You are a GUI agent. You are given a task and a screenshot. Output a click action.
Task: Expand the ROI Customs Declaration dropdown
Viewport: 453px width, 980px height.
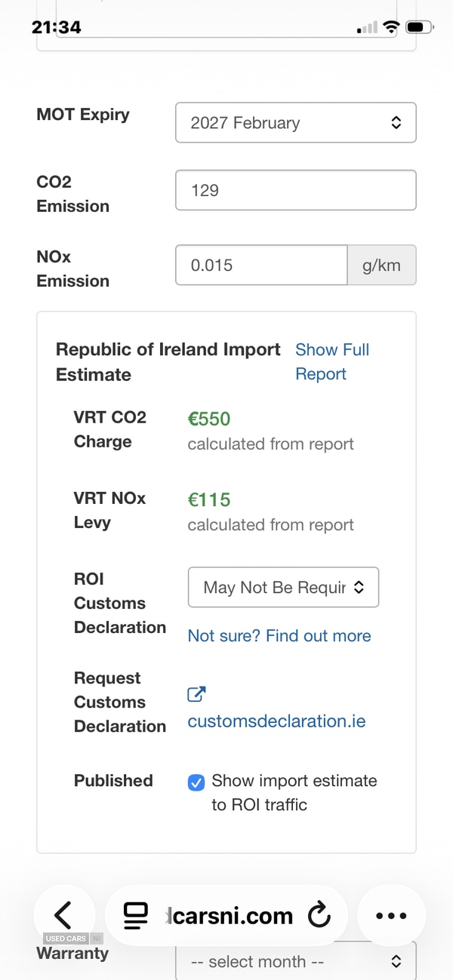coord(283,588)
